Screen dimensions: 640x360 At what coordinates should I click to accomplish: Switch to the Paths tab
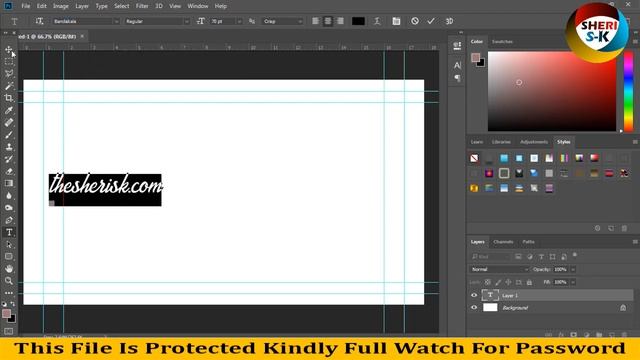[528, 242]
